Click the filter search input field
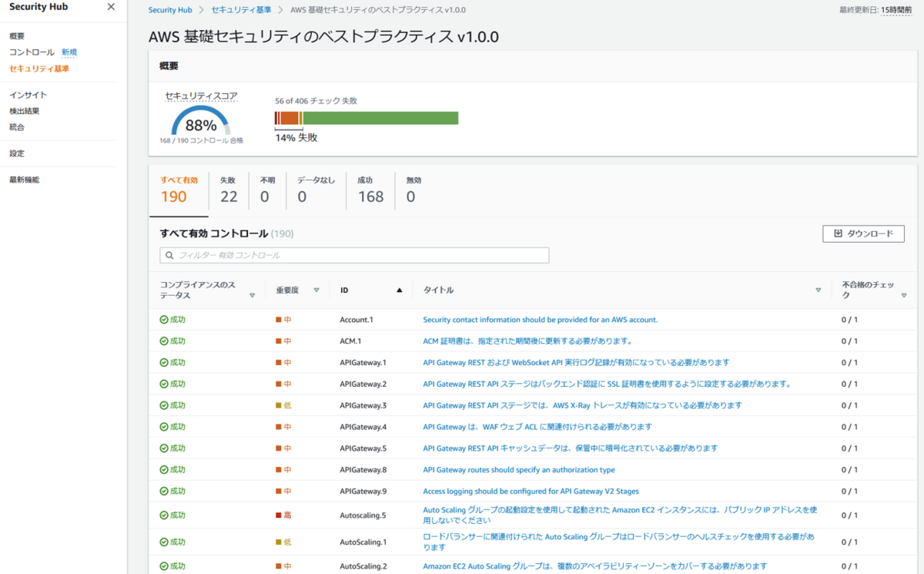 tap(354, 255)
